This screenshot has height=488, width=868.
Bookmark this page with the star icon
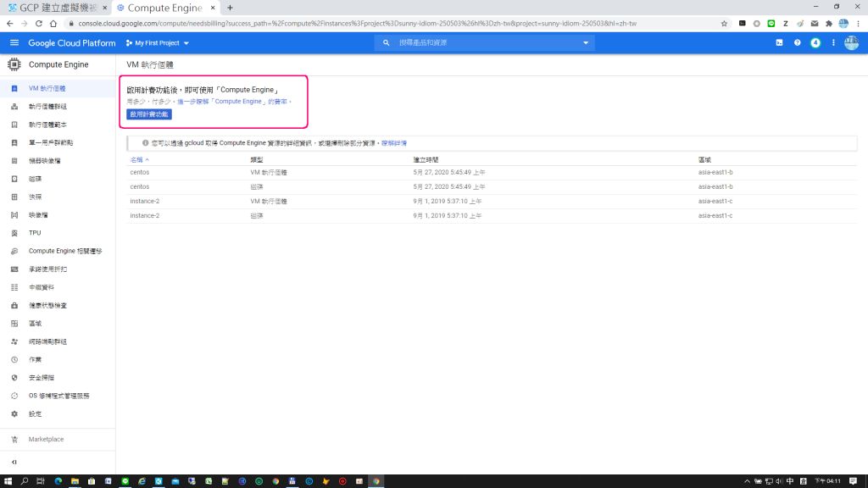(x=724, y=23)
